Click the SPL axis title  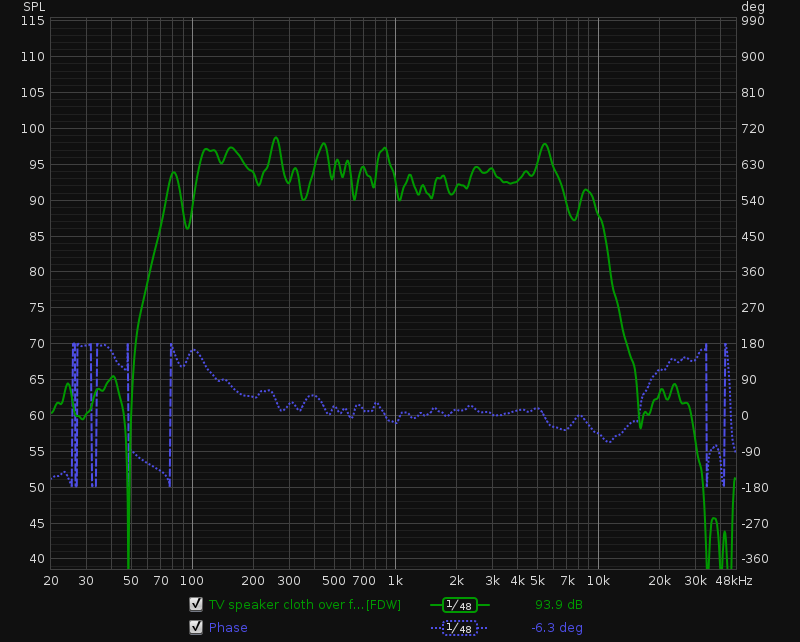tap(34, 7)
